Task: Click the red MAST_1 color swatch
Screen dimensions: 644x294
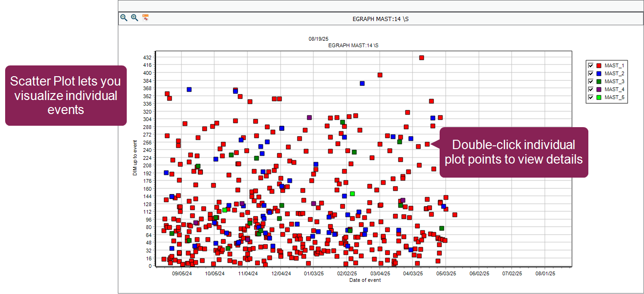Action: click(x=599, y=65)
